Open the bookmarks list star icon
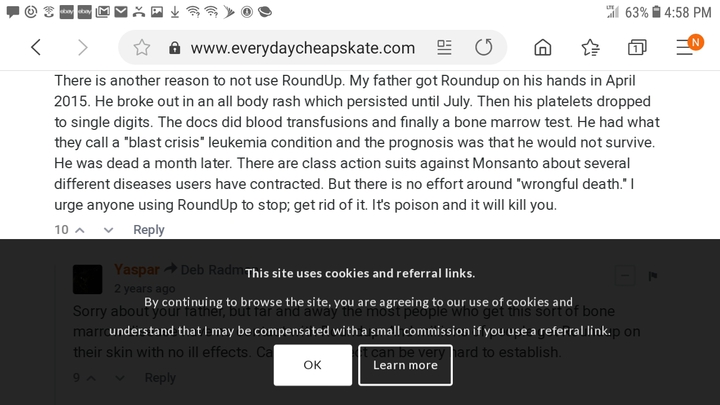This screenshot has height=405, width=720. (x=590, y=47)
